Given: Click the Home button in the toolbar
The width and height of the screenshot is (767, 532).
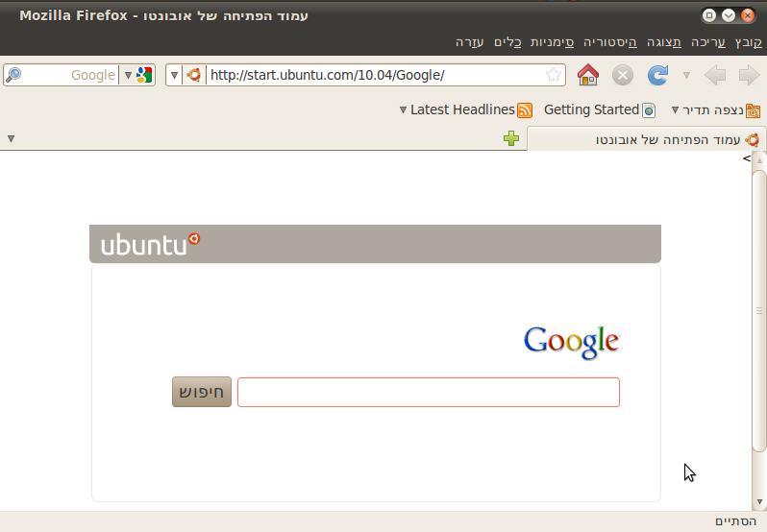Looking at the screenshot, I should tap(588, 75).
